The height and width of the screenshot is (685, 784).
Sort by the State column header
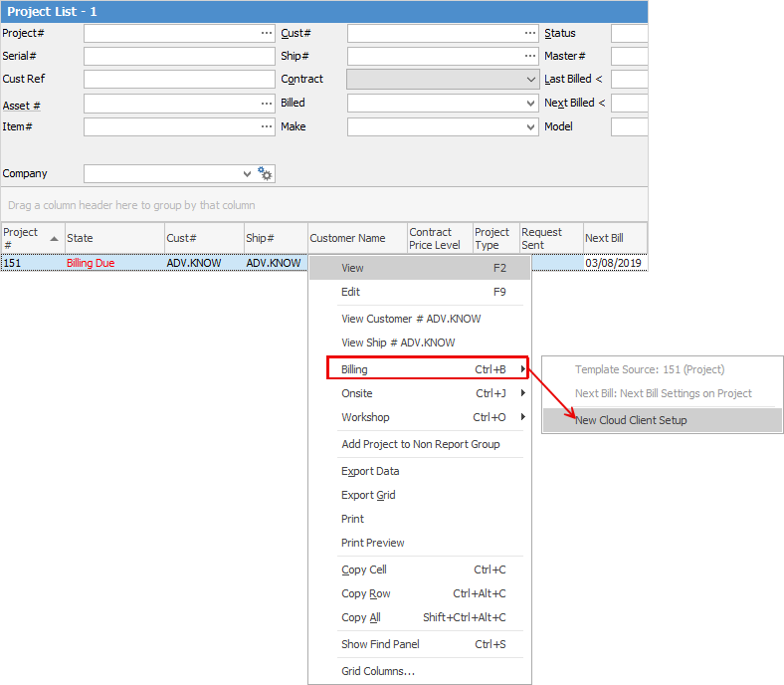[x=114, y=238]
